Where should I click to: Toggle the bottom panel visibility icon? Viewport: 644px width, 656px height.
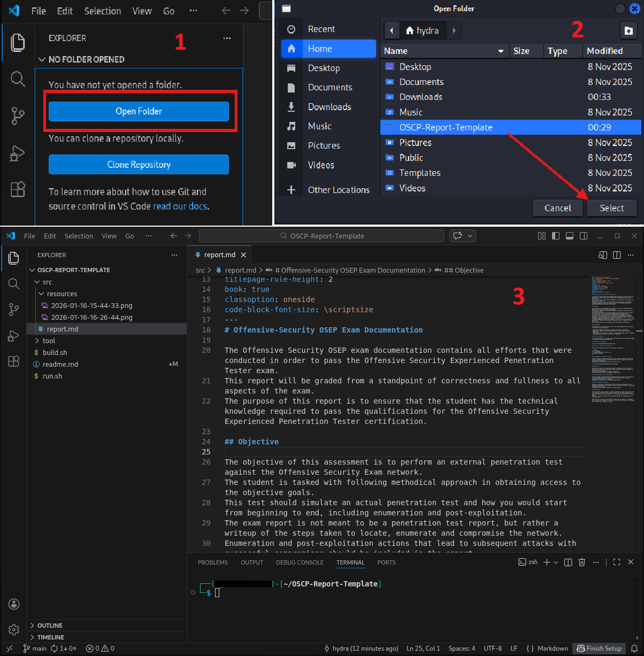click(x=570, y=236)
